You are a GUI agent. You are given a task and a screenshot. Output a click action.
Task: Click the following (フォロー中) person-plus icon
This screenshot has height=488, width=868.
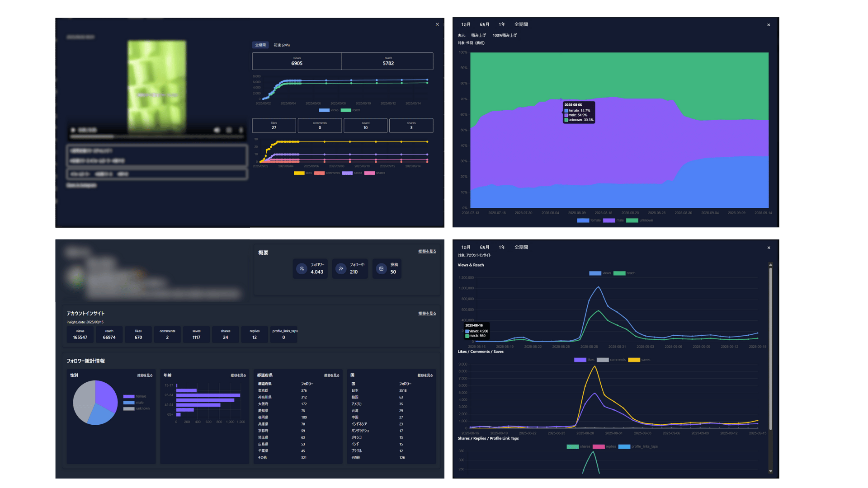tap(341, 268)
